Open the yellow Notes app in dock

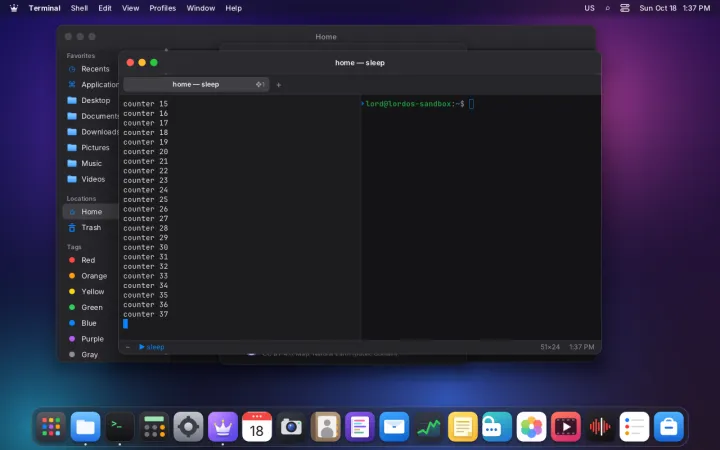point(462,427)
